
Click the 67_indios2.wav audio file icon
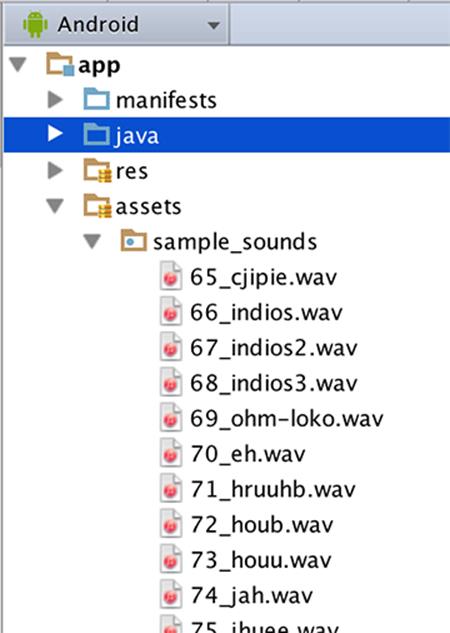coord(170,347)
